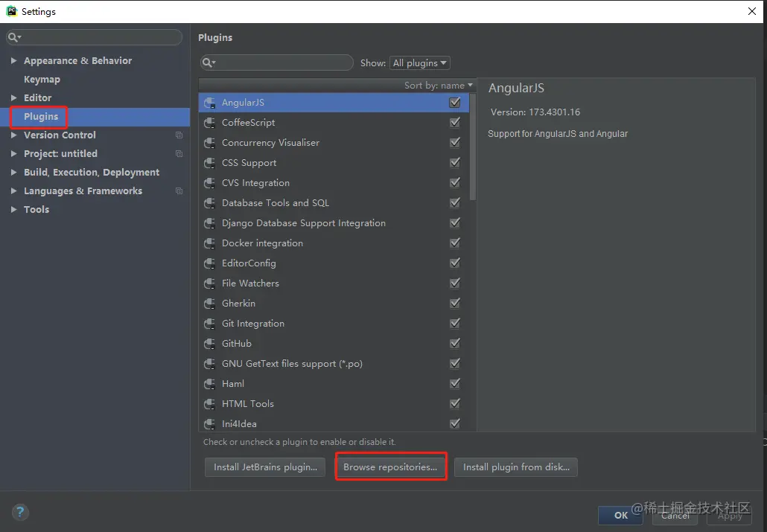
Task: Click the plugin list vertical scrollbar
Action: 473,147
